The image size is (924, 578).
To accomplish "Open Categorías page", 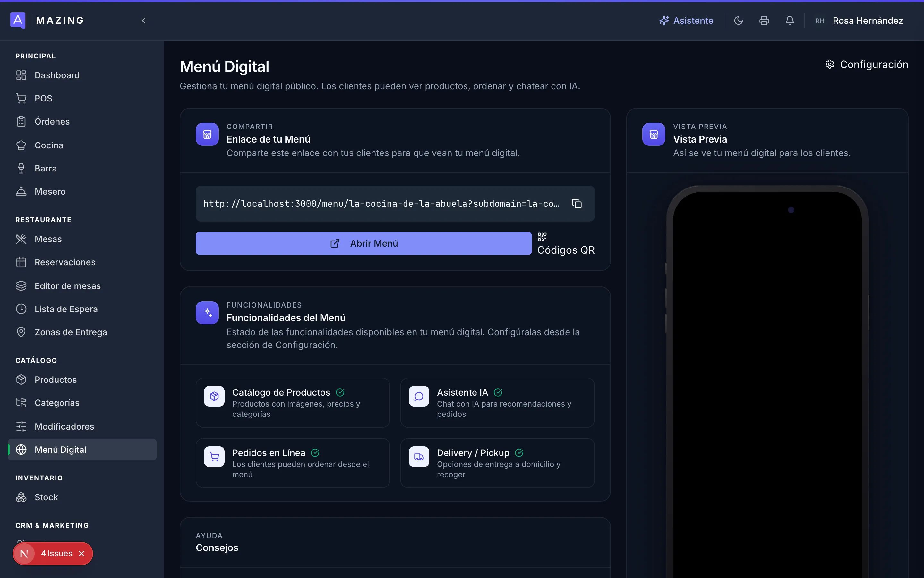I will (82, 403).
